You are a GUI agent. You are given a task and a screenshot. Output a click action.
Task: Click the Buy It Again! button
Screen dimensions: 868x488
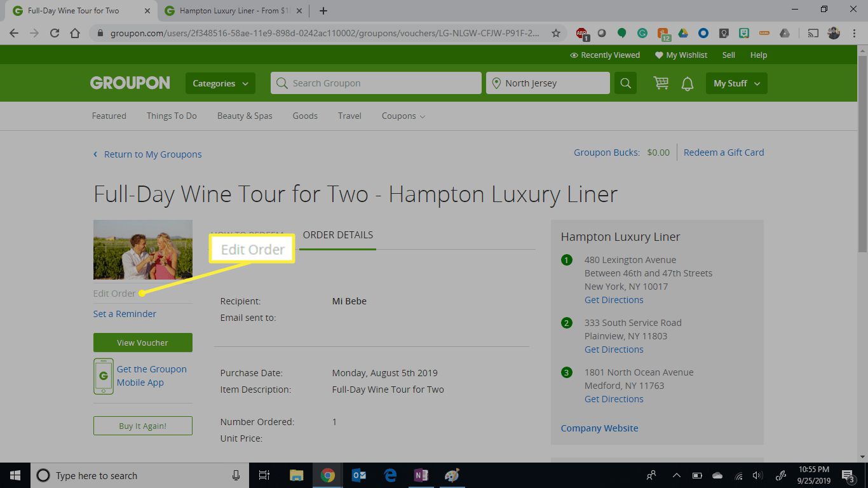point(143,426)
